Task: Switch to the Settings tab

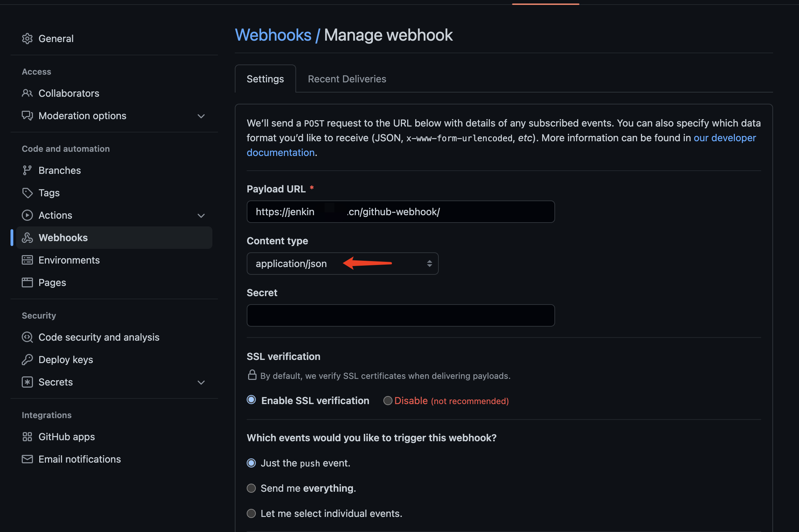Action: [265, 79]
